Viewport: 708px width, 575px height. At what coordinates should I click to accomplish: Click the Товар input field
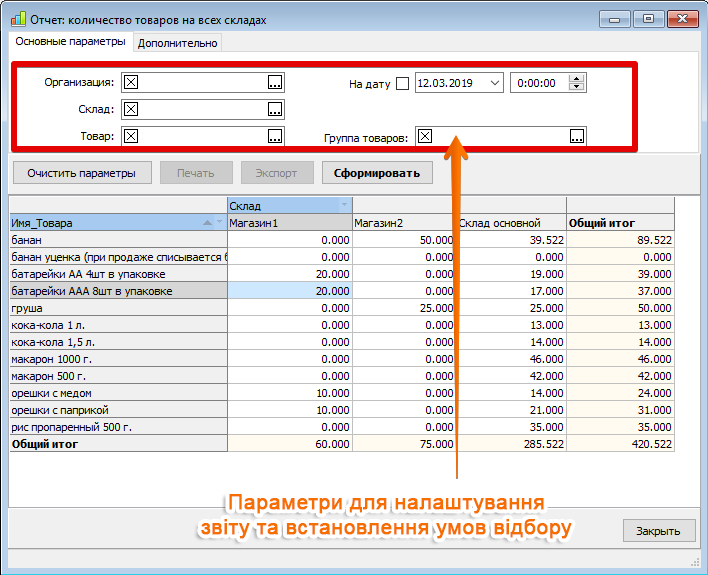click(x=203, y=136)
